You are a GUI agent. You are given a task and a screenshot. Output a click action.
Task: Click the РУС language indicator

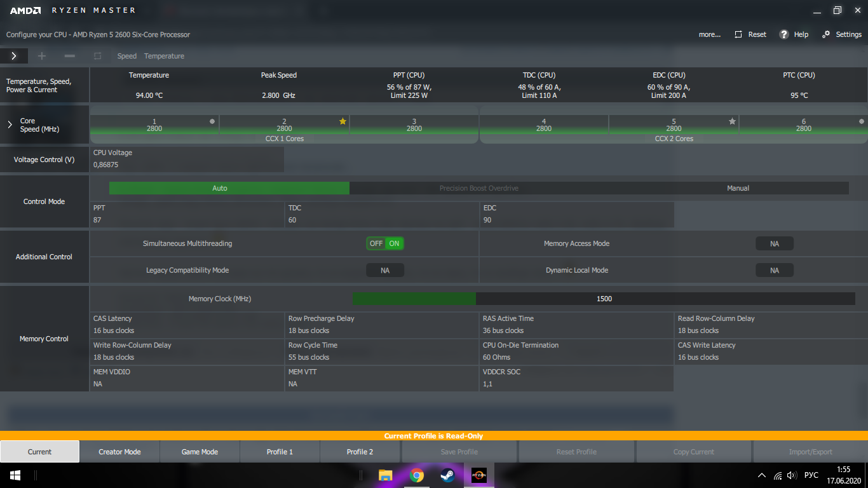[x=811, y=475]
